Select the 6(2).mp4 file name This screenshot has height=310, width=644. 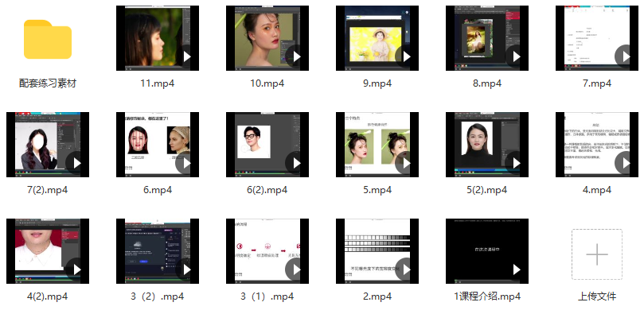(x=267, y=190)
